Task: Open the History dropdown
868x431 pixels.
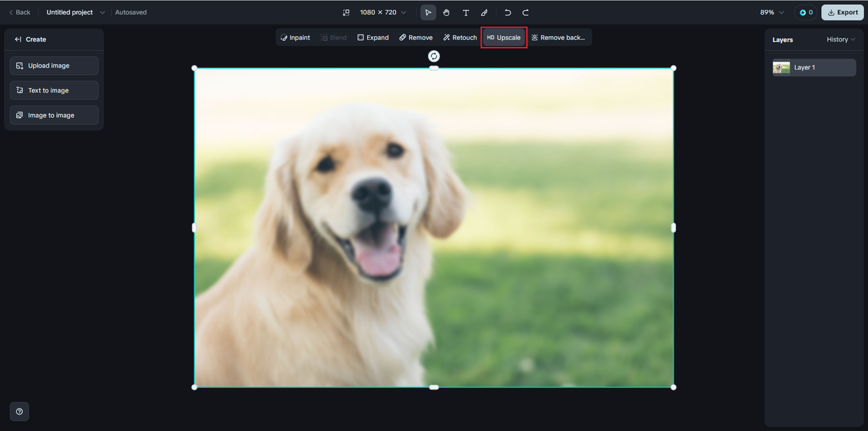Action: click(841, 39)
